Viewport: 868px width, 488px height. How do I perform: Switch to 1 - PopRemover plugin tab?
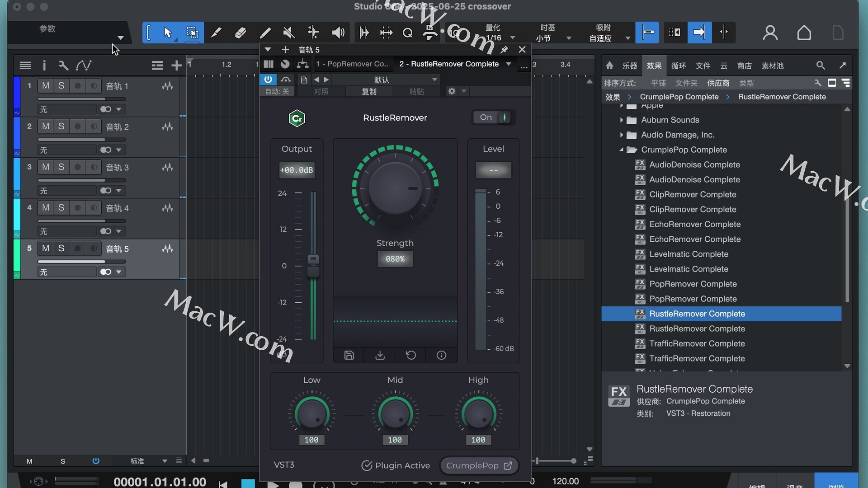click(x=352, y=64)
